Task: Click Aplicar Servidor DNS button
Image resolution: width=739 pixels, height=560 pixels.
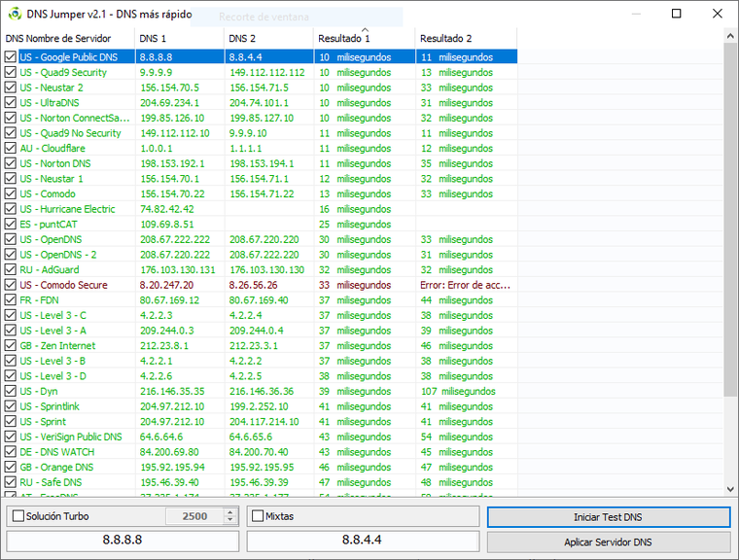Action: click(x=609, y=542)
